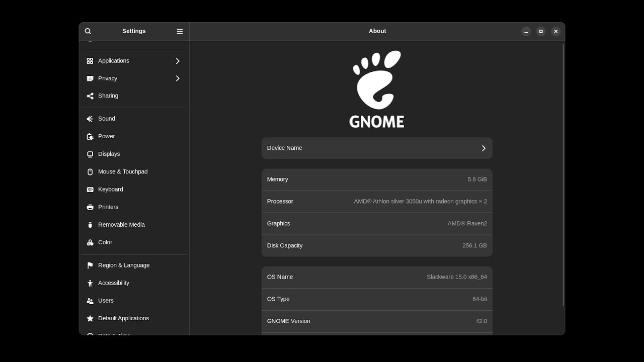Click the Printers icon
The height and width of the screenshot is (362, 644).
tap(90, 207)
